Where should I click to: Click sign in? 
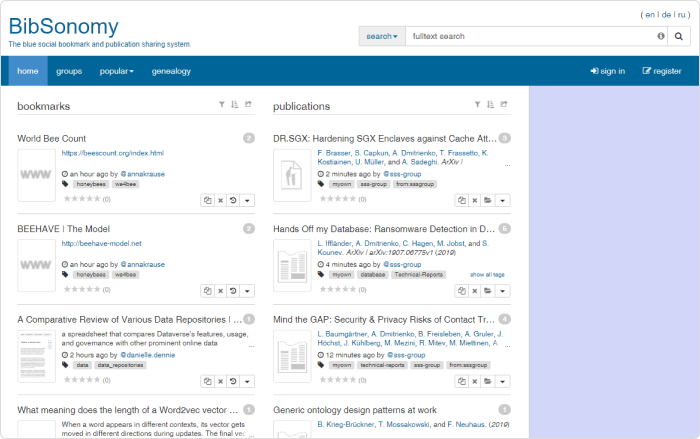tap(608, 71)
